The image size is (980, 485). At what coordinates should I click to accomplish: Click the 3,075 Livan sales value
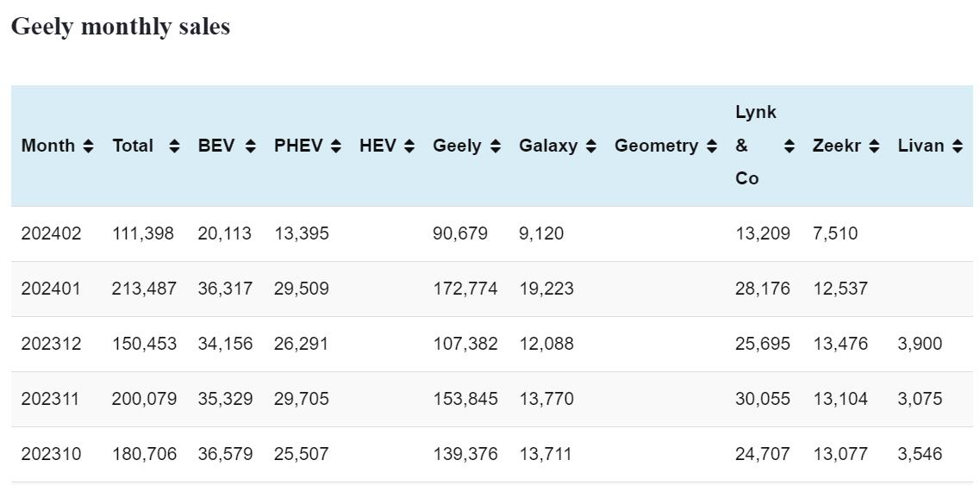click(920, 399)
